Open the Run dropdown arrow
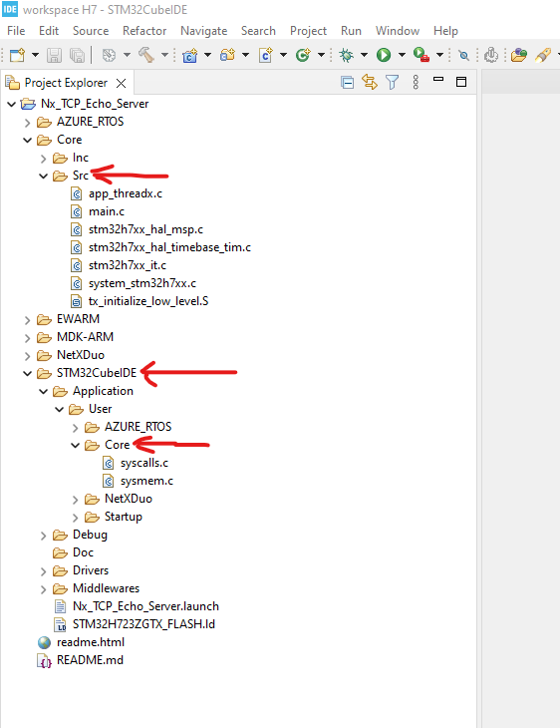The image size is (560, 728). pyautogui.click(x=402, y=55)
